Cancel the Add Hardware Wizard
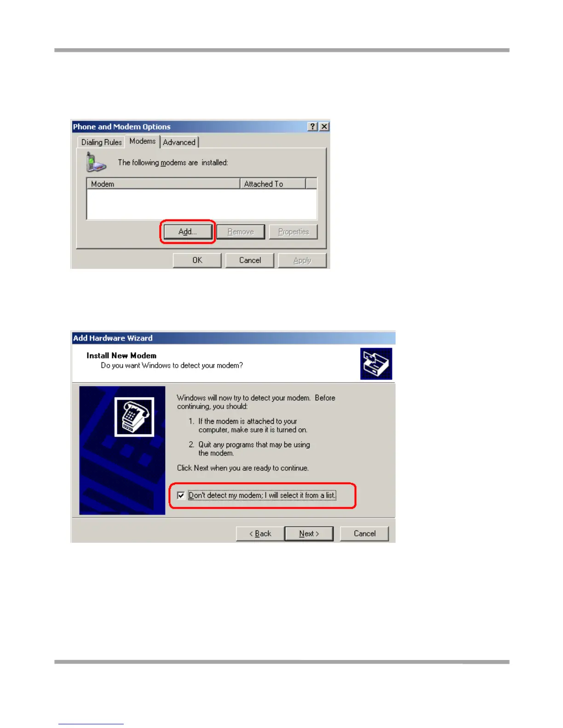The height and width of the screenshot is (728, 563). tap(364, 534)
